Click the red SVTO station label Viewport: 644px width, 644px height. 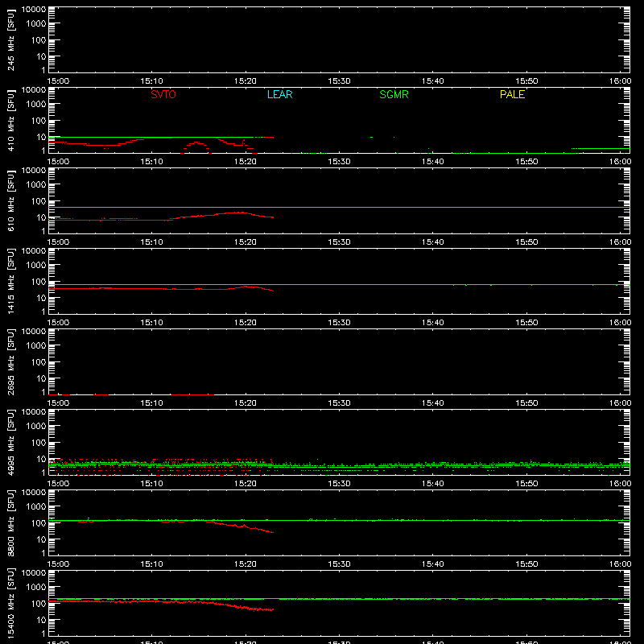coord(163,94)
